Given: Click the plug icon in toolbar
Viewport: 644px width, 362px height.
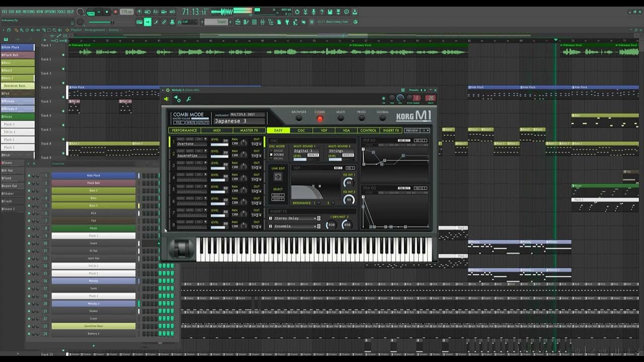Looking at the screenshot, I should pyautogui.click(x=288, y=22).
